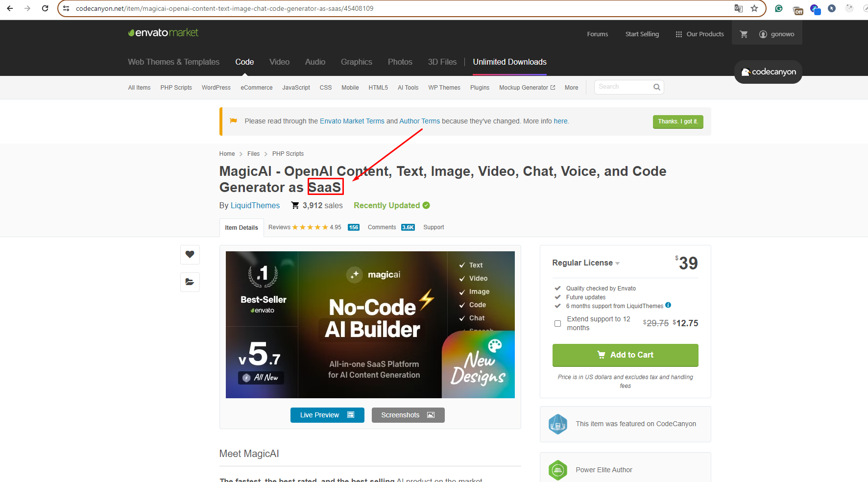Click the codecanyon badge logo
868x482 pixels.
coord(768,72)
